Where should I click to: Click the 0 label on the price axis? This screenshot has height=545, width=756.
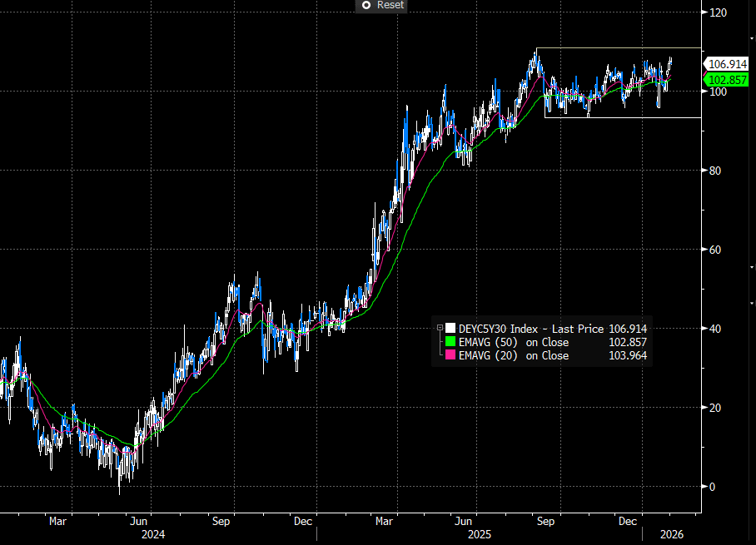pyautogui.click(x=712, y=487)
